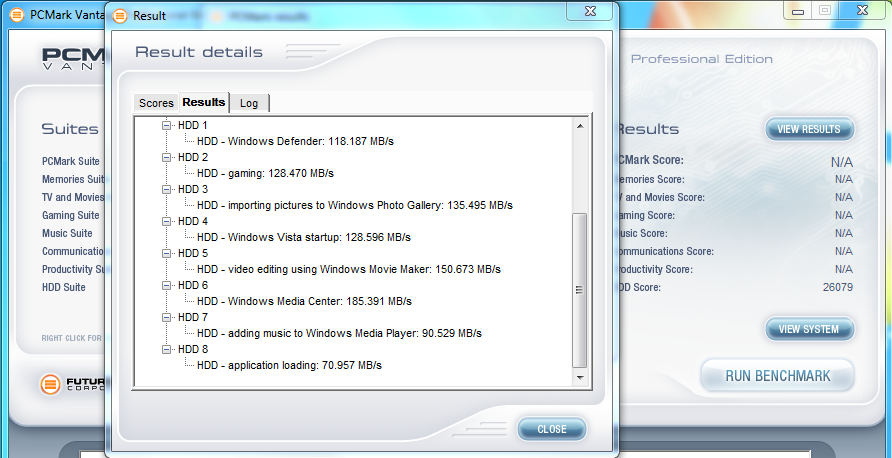
Task: Select the importing pictures to Photo Gallery row
Action: coord(355,205)
